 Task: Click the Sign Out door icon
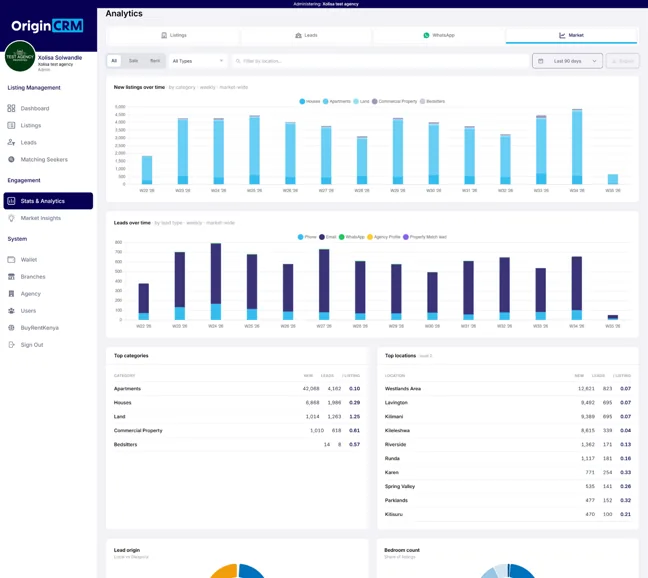pos(11,345)
